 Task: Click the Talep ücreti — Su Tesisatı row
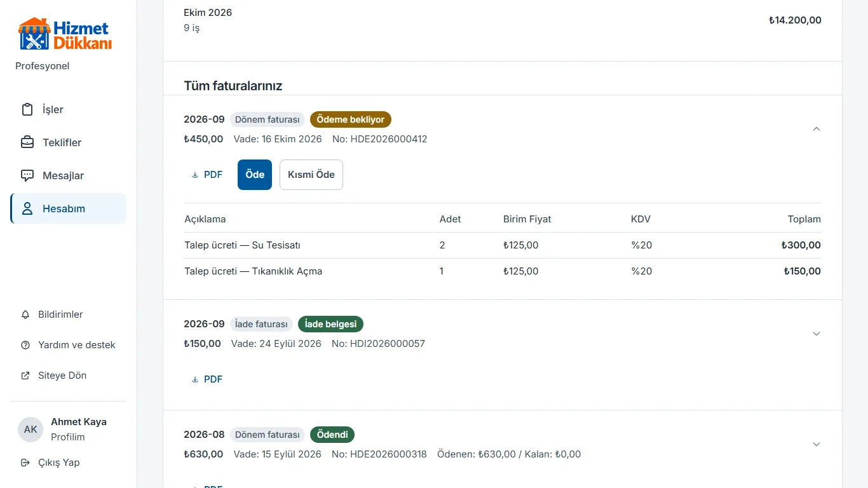tap(503, 245)
